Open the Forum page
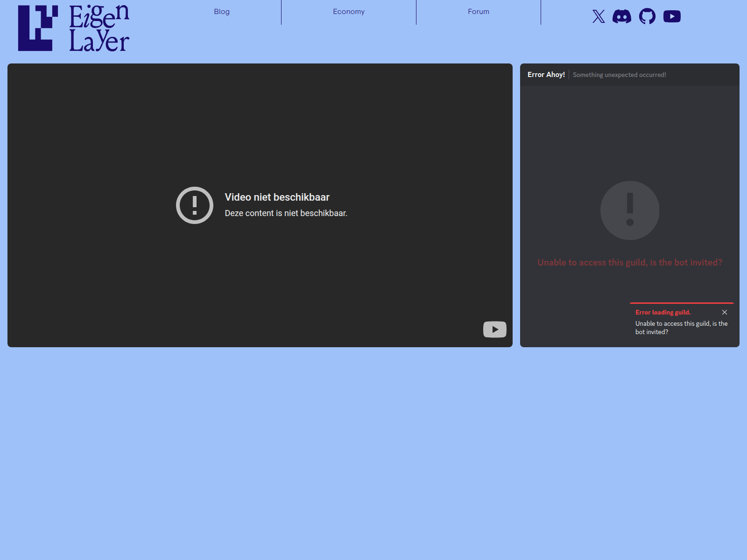Viewport: 747px width, 560px height. (478, 11)
